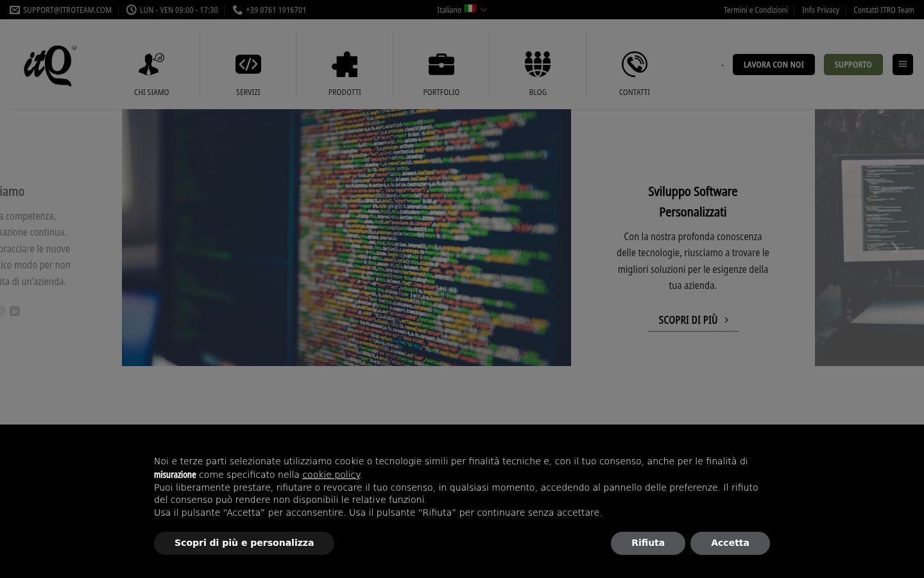Click the Italian flag icon
Viewport: 924px width, 578px height.
point(470,9)
